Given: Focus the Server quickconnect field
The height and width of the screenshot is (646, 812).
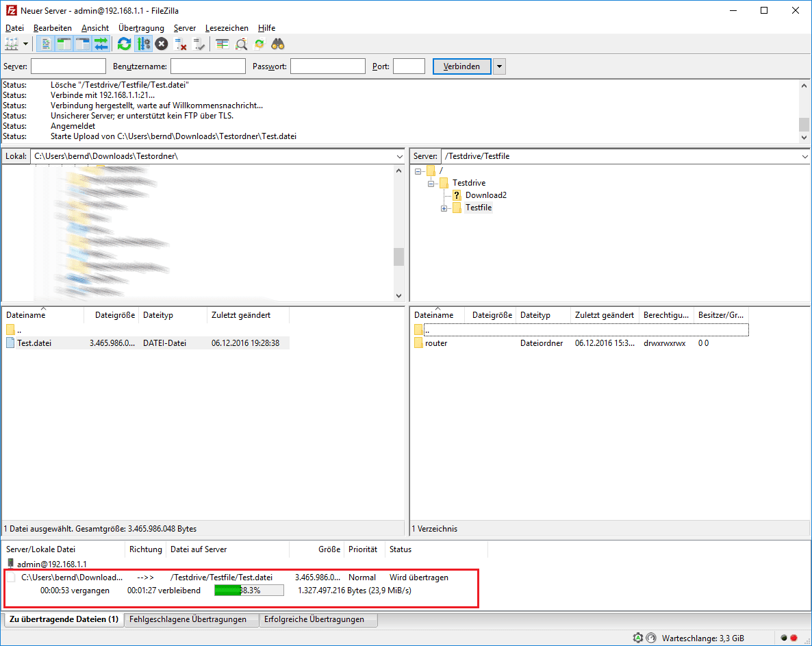Looking at the screenshot, I should pos(68,66).
